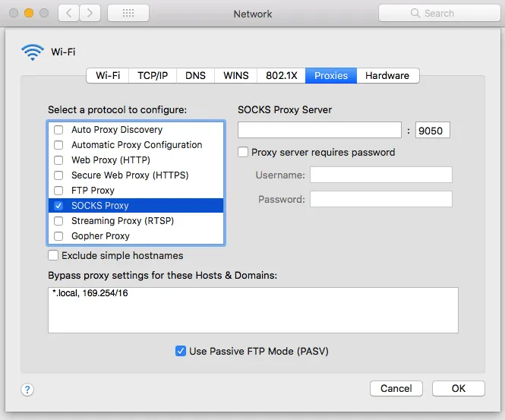Click the Wi-Fi signal icon
The width and height of the screenshot is (505, 420).
pyautogui.click(x=33, y=52)
